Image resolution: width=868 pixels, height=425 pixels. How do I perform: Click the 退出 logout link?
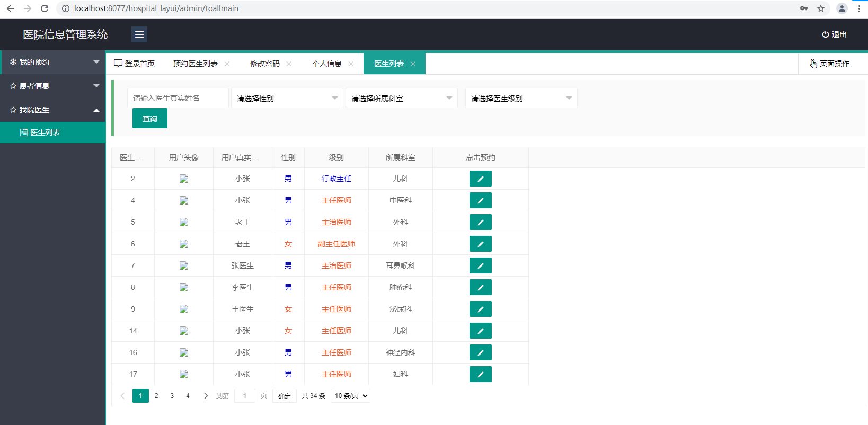[834, 34]
